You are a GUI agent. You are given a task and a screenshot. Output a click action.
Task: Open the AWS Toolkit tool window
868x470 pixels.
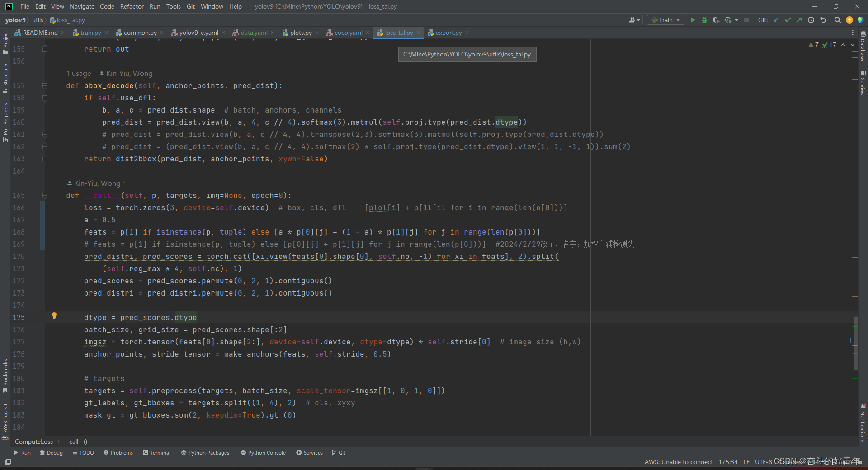coord(5,421)
